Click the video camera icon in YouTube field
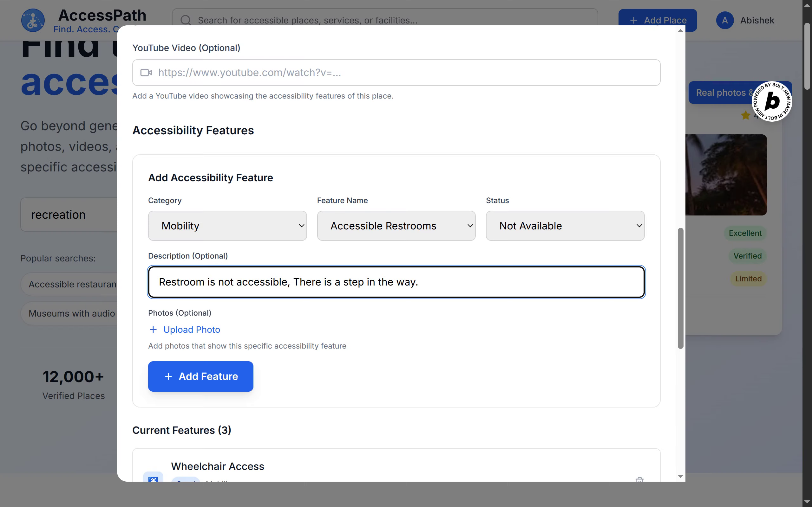Screen dimensions: 812x507 point(146,73)
